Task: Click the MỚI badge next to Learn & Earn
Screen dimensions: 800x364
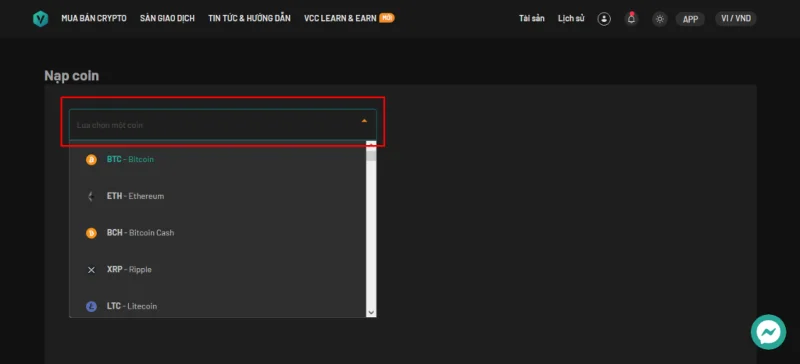Action: (x=387, y=18)
